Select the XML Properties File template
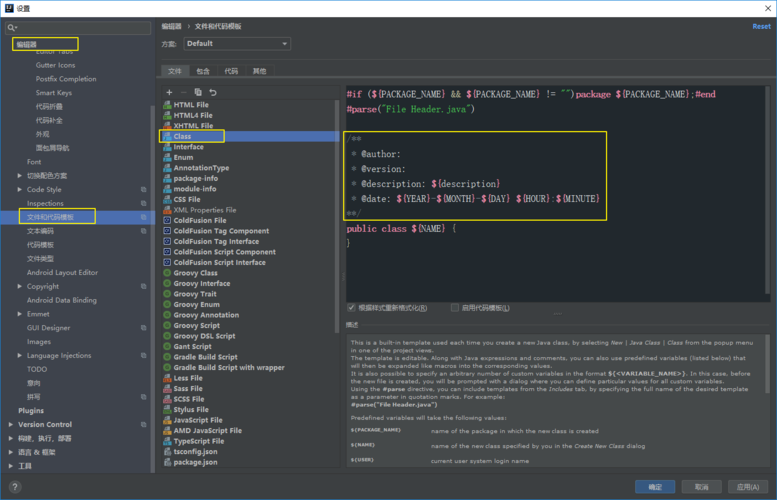777x500 pixels. pos(205,210)
